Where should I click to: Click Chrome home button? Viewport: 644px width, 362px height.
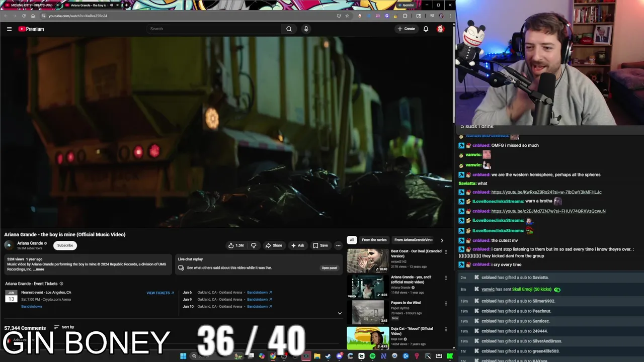tap(33, 16)
